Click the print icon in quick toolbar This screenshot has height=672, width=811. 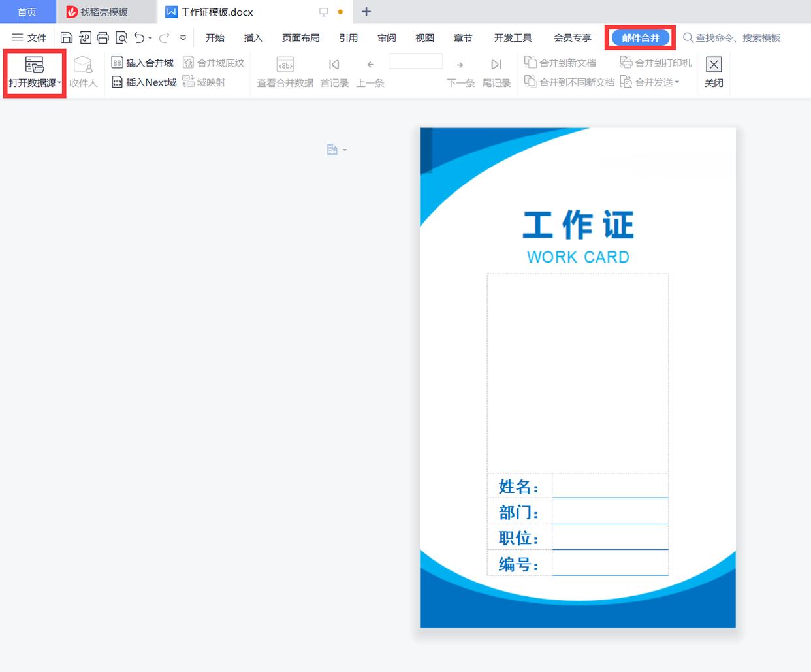point(103,38)
